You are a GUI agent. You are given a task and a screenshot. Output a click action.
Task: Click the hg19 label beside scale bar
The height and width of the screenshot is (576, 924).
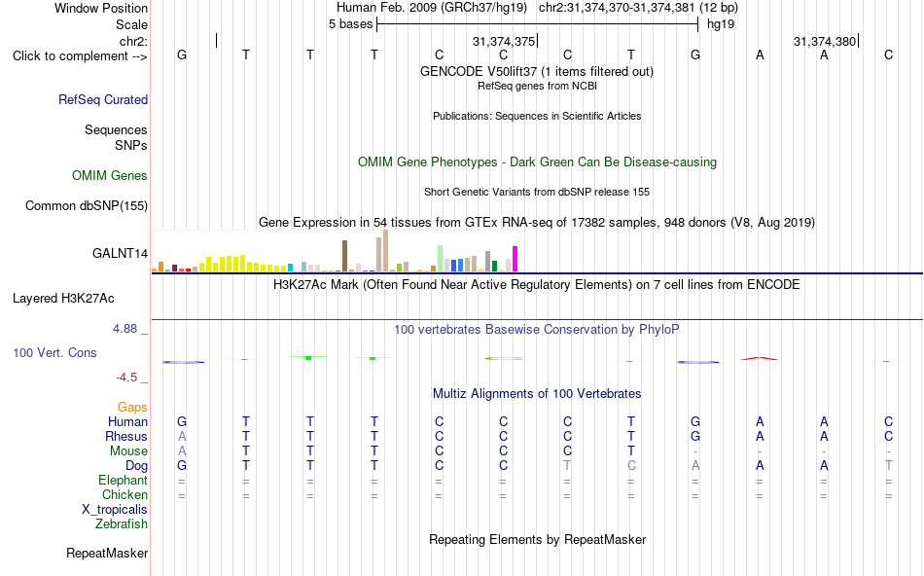[x=721, y=24]
